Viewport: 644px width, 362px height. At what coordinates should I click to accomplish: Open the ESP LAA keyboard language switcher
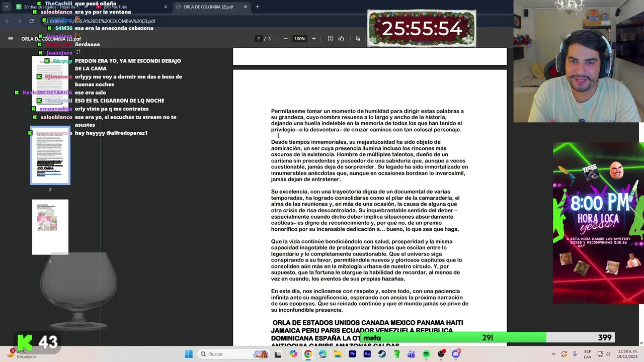(x=588, y=354)
